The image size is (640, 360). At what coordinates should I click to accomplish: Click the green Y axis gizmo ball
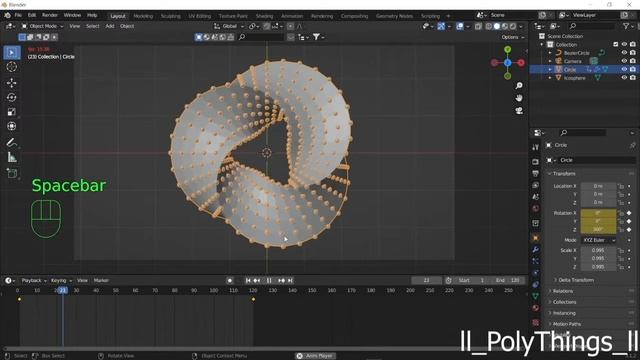(x=507, y=49)
